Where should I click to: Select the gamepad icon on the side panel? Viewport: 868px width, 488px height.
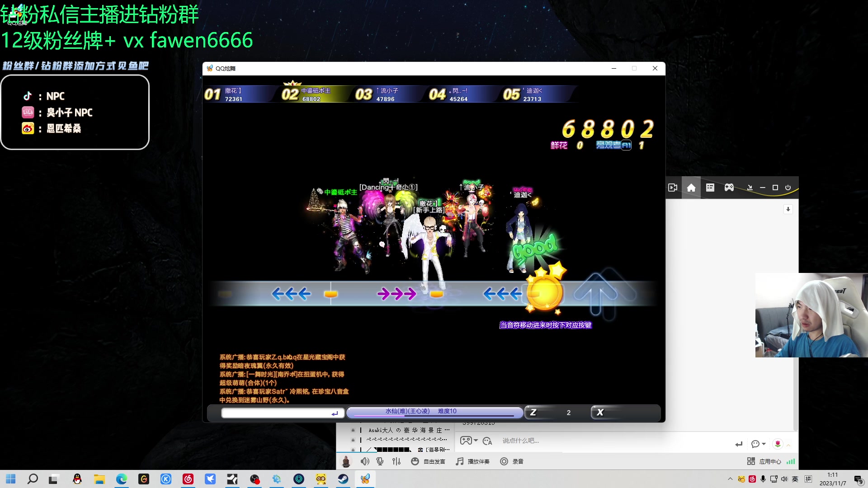[x=729, y=187]
